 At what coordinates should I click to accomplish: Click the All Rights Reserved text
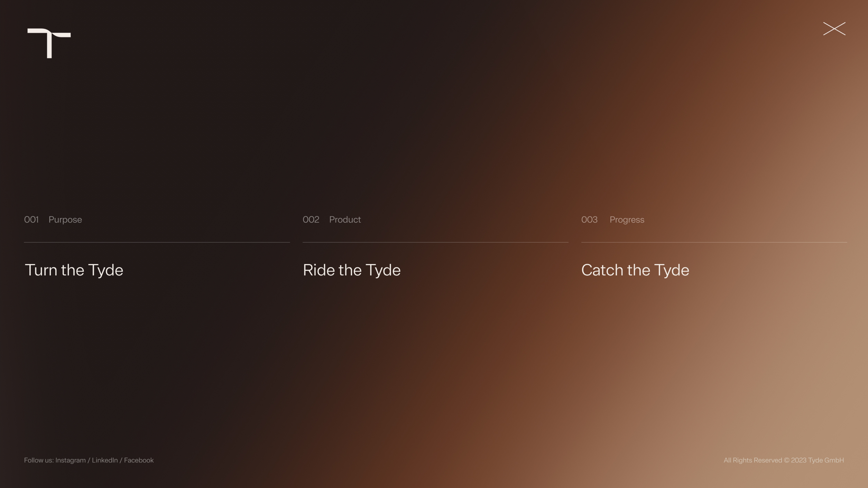coord(753,460)
